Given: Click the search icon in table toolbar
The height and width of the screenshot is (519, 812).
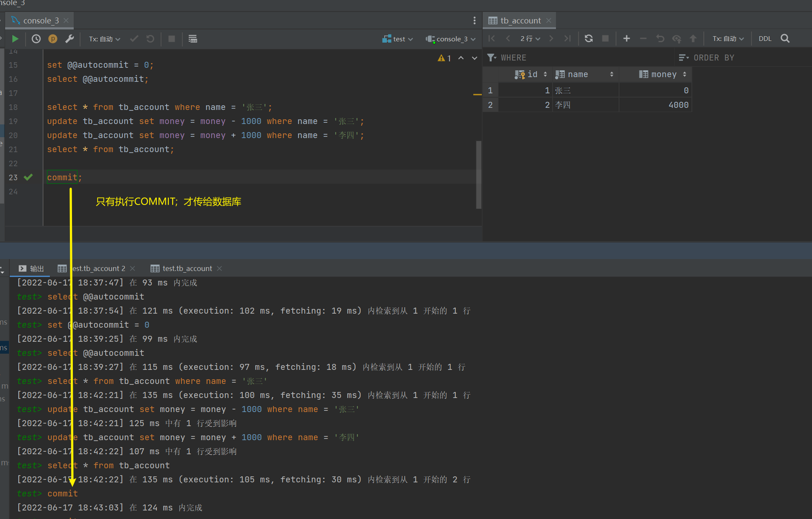Looking at the screenshot, I should [x=785, y=38].
